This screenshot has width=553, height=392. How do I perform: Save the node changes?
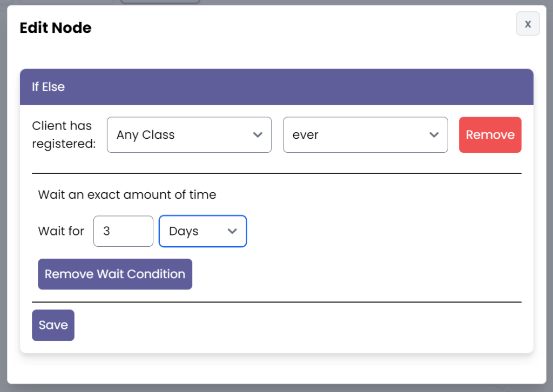pos(53,325)
